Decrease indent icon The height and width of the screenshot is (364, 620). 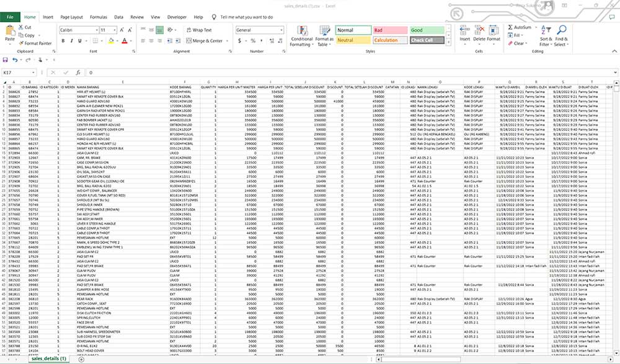[x=170, y=41]
